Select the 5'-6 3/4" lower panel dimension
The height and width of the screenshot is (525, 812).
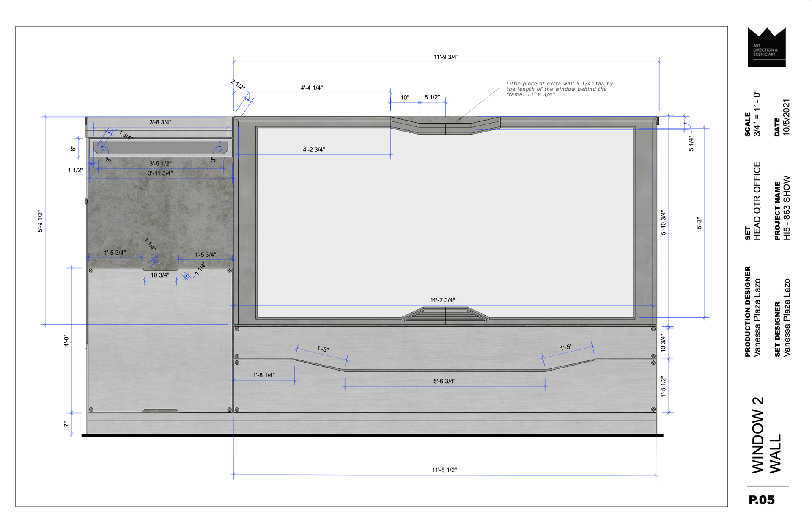pos(444,381)
